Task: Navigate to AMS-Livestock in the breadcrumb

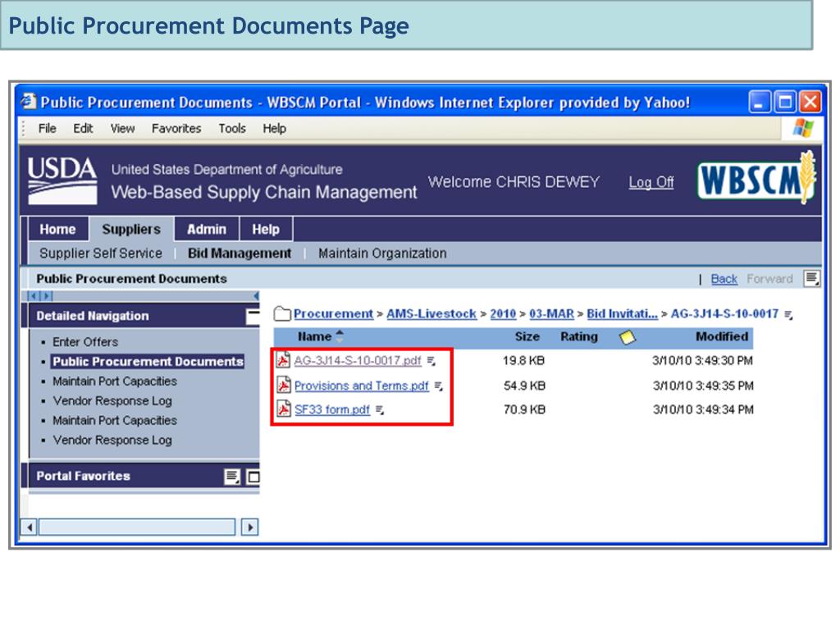Action: pyautogui.click(x=431, y=314)
